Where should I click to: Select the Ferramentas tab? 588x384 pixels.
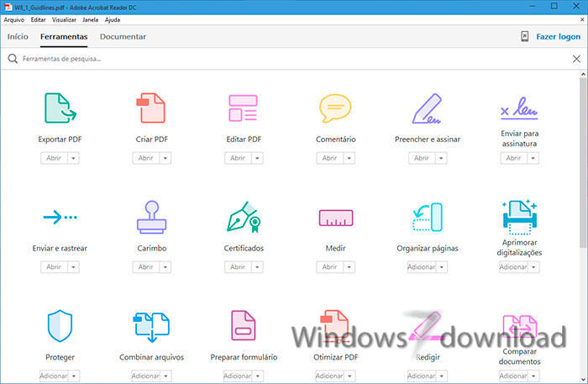pyautogui.click(x=64, y=36)
